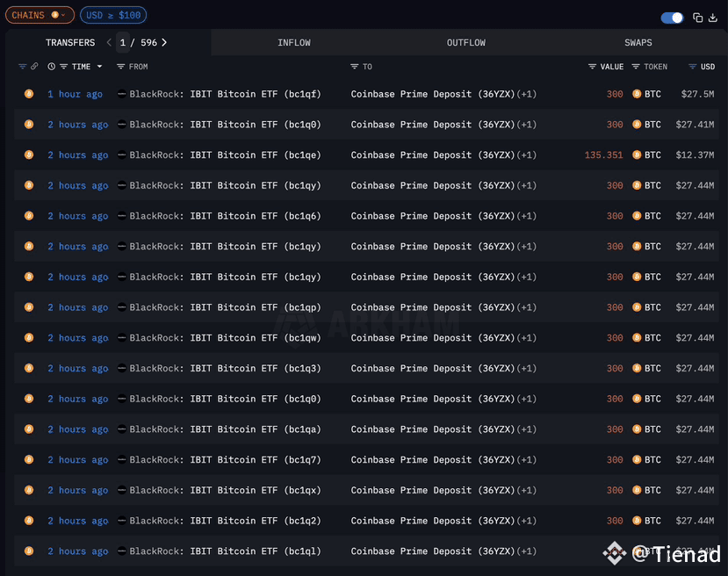Screen dimensions: 728x576
Task: Click (+1) in the bc1qx row
Action: point(527,490)
